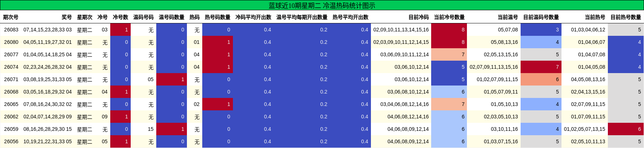The height and width of the screenshot is (148, 644).
Task: Click period number 26071
Action: 11,79
